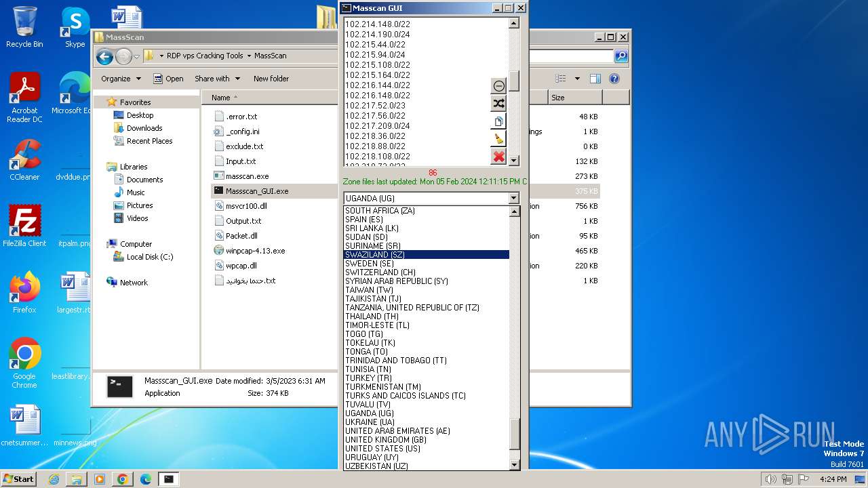This screenshot has height=488, width=868.
Task: Select SWAZILAND (SZ) in the country list
Action: pos(427,255)
